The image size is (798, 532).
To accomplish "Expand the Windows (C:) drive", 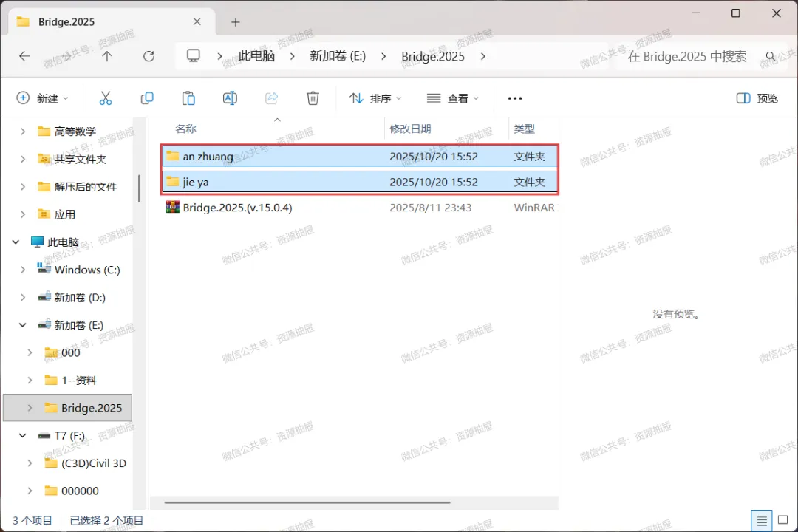I will click(x=23, y=269).
